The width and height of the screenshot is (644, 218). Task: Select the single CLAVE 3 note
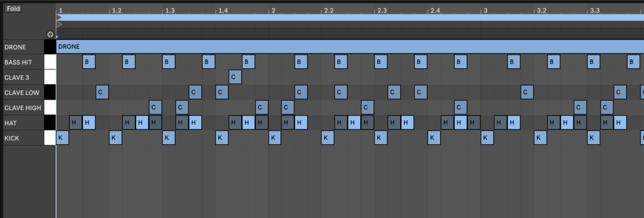(235, 77)
